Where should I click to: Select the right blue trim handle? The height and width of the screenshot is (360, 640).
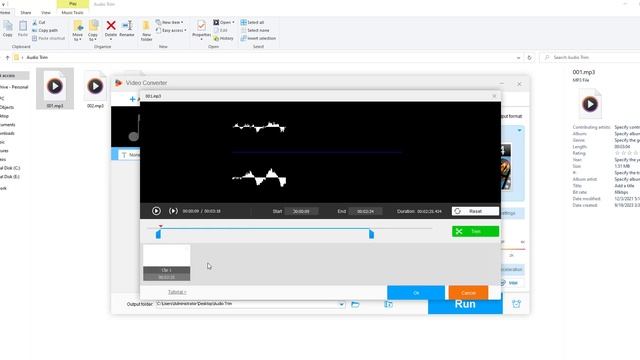coord(371,234)
